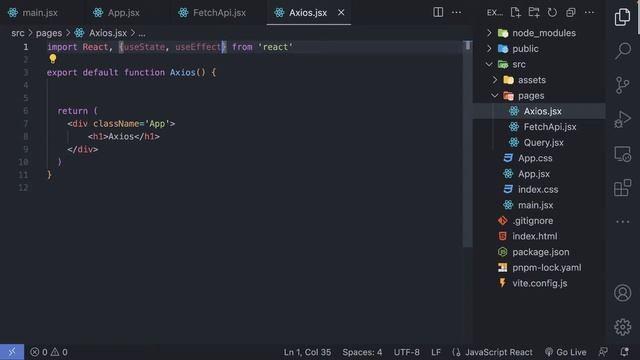This screenshot has width=640, height=360.
Task: Switch to the App.jsx tab
Action: [124, 13]
